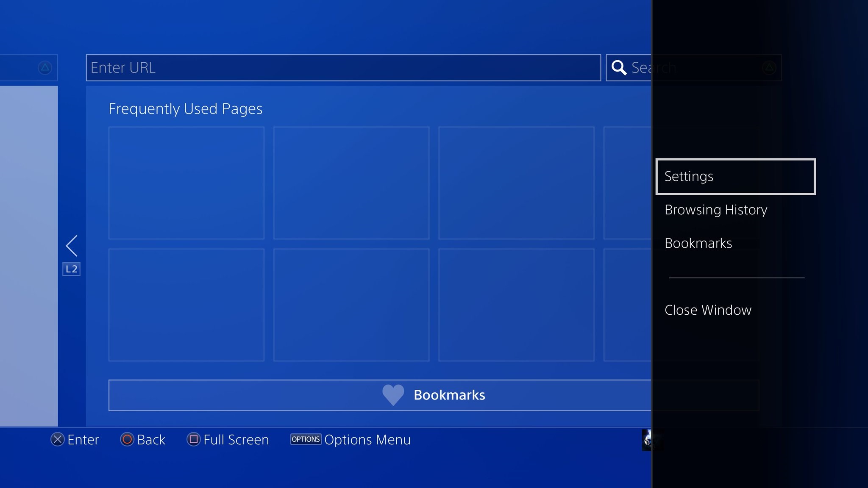868x488 pixels.
Task: Toggle Full Screen mode
Action: pyautogui.click(x=228, y=440)
